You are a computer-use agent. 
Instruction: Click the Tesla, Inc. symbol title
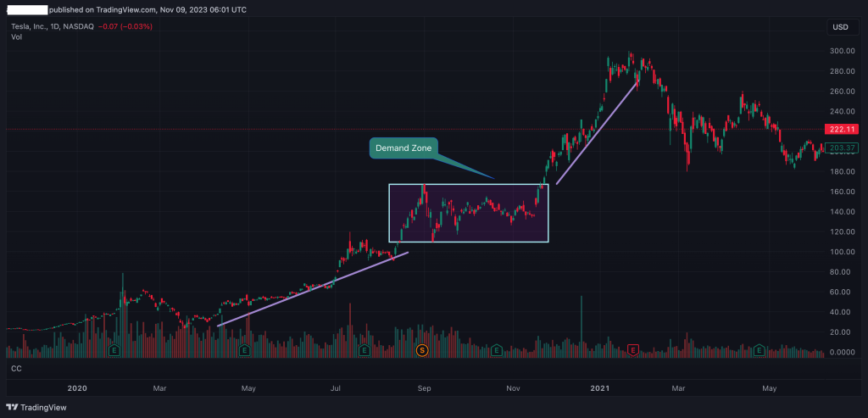click(x=31, y=26)
